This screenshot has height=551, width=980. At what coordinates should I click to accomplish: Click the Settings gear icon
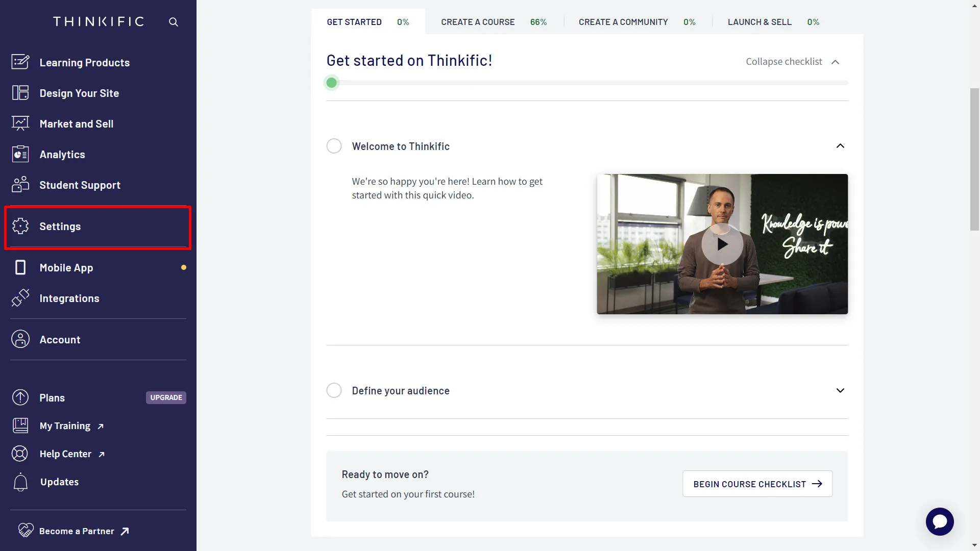point(20,226)
